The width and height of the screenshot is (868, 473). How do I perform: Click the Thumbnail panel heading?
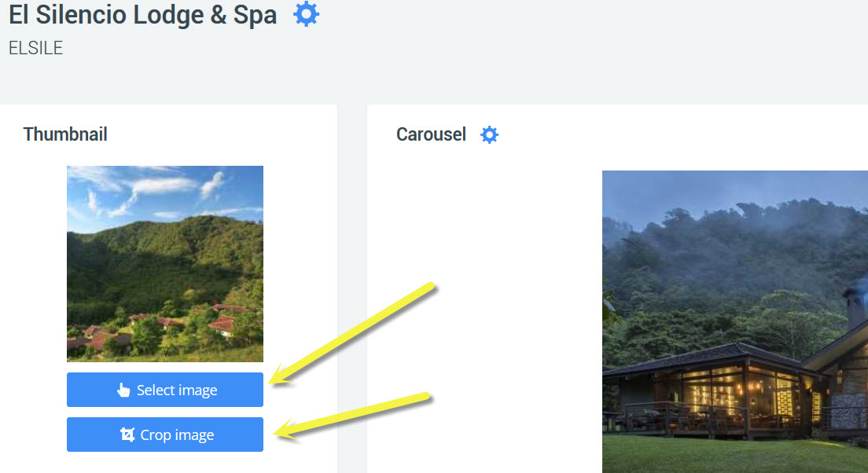tap(65, 134)
